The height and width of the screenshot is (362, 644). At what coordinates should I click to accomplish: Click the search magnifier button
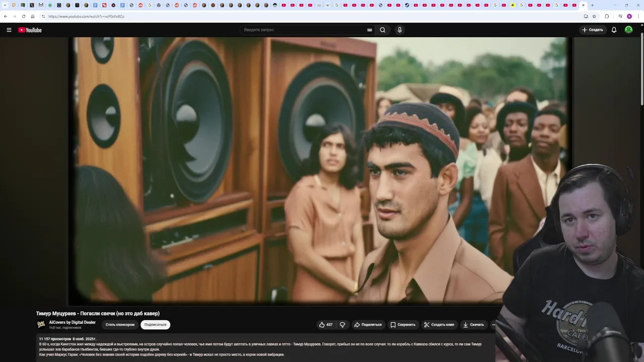click(382, 30)
